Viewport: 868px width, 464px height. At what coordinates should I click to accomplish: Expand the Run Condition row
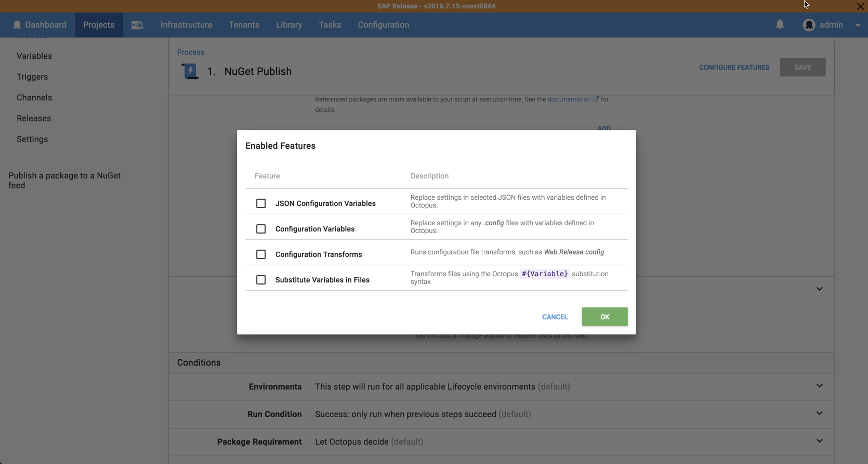pyautogui.click(x=819, y=414)
